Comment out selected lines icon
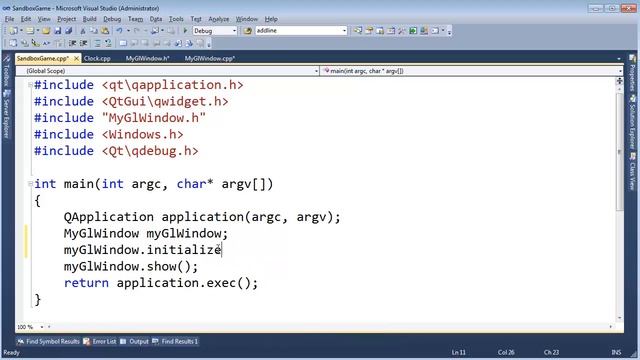This screenshot has width=640, height=360. click(97, 43)
